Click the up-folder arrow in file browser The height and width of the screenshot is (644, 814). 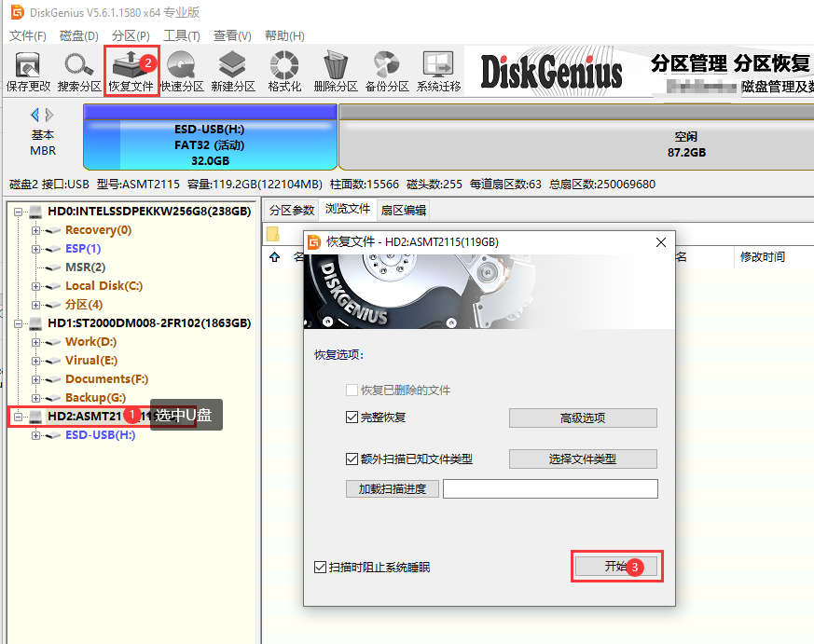(275, 257)
